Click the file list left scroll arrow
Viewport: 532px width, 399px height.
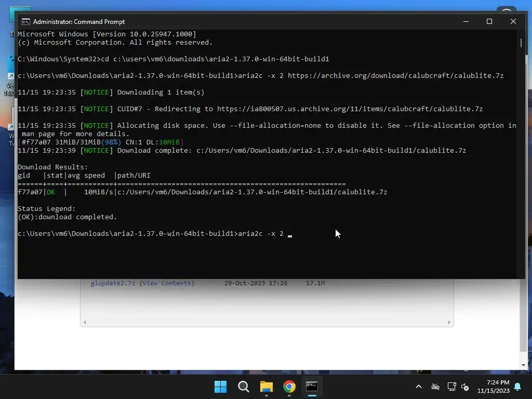85,322
